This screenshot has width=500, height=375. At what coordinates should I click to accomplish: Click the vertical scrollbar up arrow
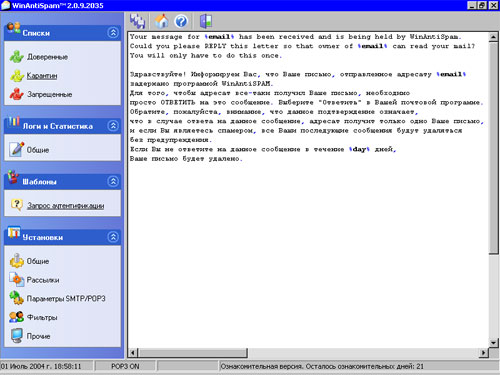(494, 37)
